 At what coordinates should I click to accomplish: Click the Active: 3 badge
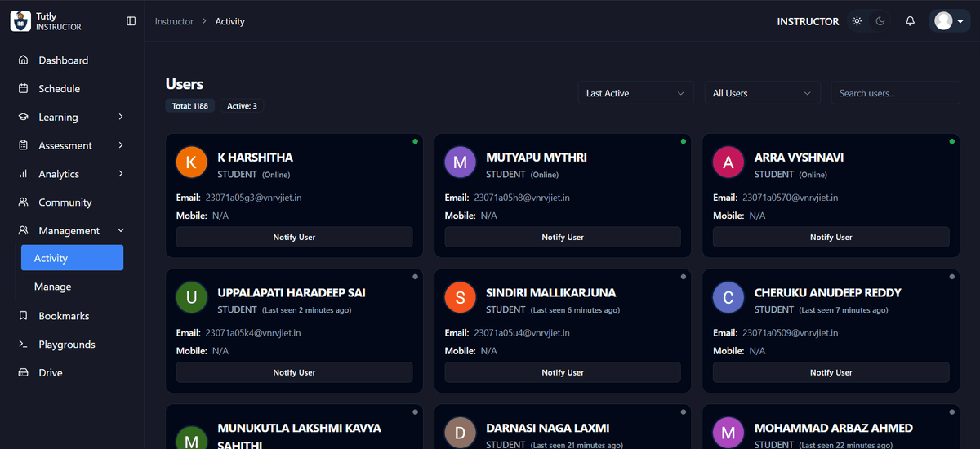coord(242,106)
